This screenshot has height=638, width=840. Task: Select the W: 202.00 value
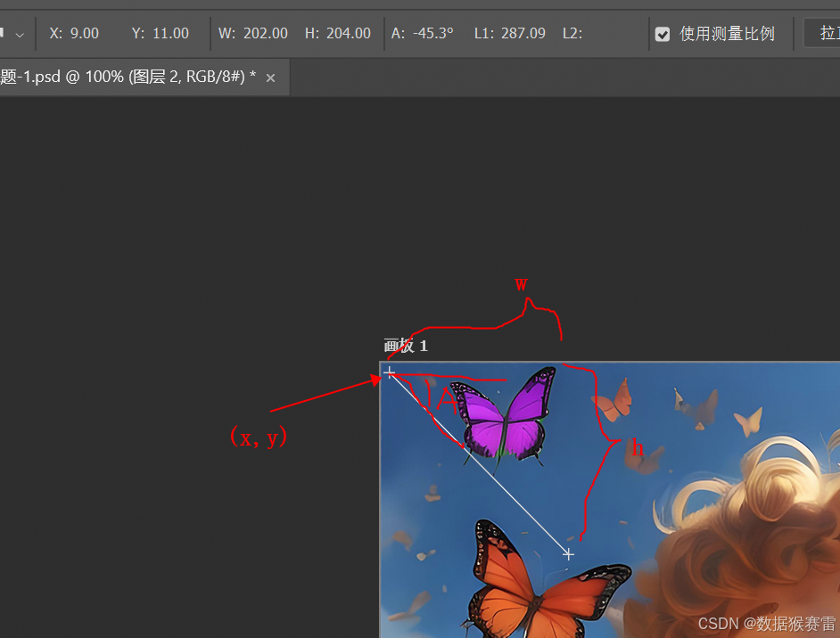(x=253, y=33)
